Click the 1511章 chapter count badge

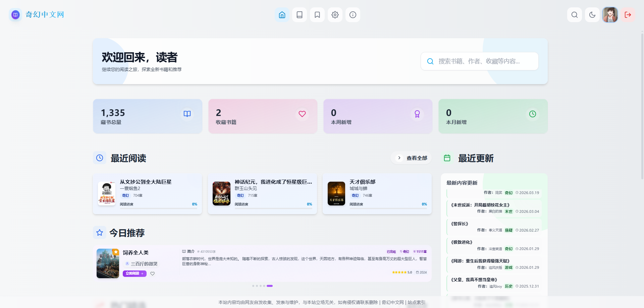pyautogui.click(x=420, y=252)
